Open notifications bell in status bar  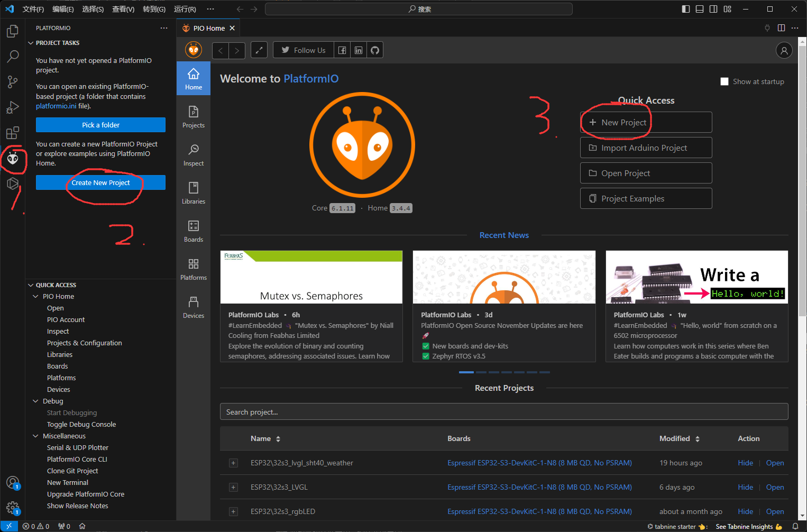tap(795, 526)
